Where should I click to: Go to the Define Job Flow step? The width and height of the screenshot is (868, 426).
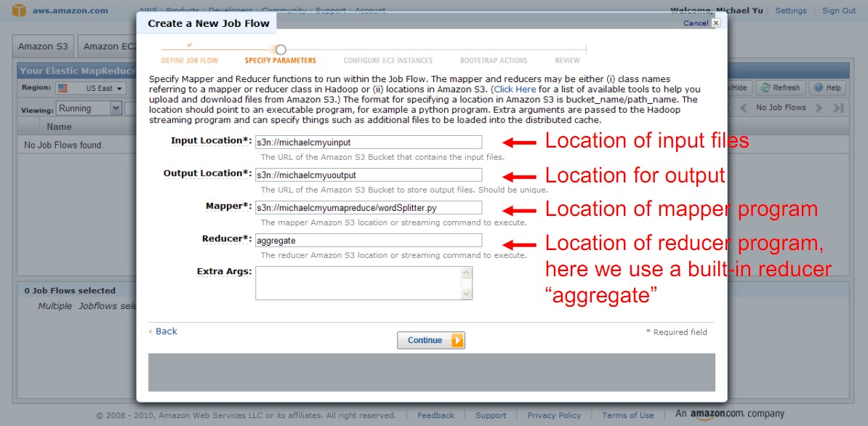tap(189, 60)
